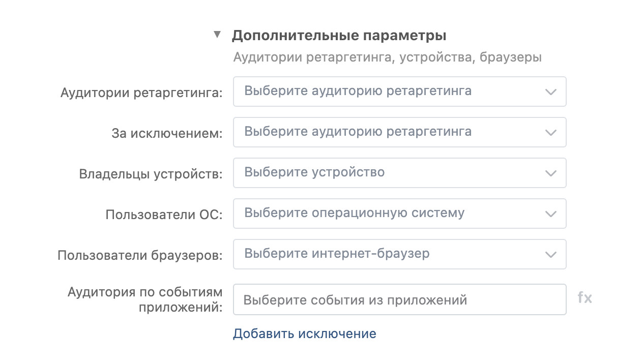643x364 pixels.
Task: Click chevron arrow in Пользователи ОС field
Action: [x=550, y=214]
